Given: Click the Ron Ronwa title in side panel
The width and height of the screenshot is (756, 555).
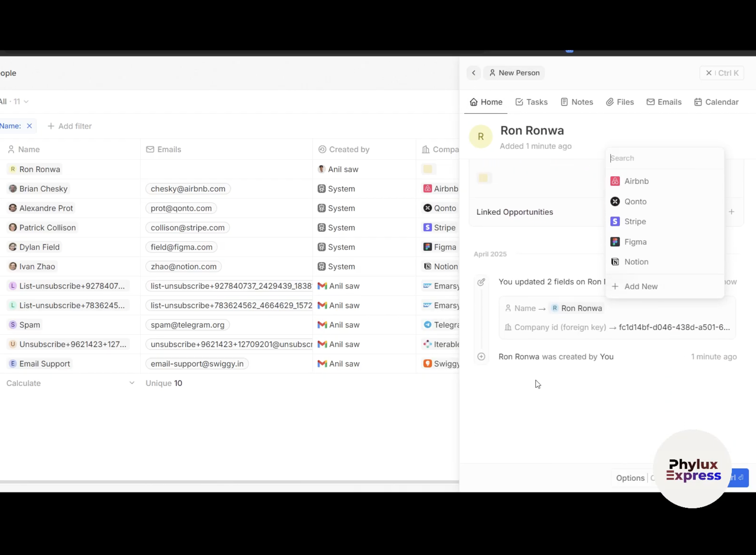Looking at the screenshot, I should point(532,130).
